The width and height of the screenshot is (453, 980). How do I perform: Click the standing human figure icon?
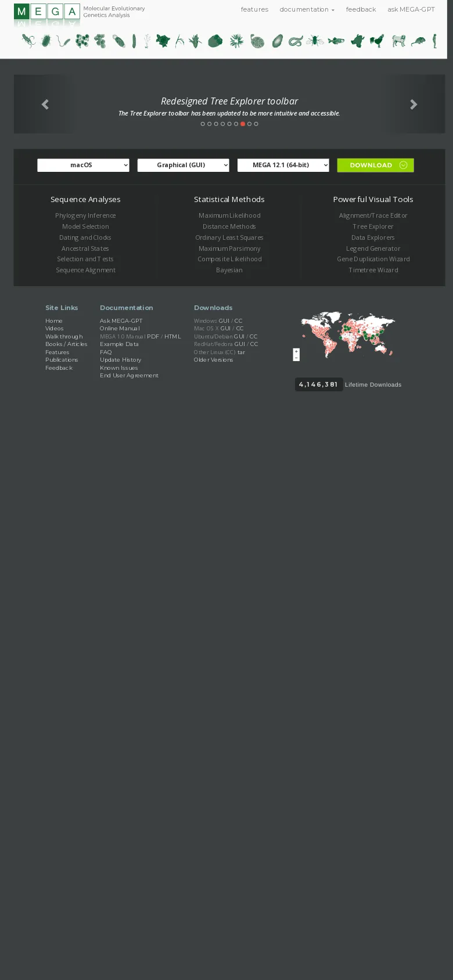pyautogui.click(x=434, y=41)
